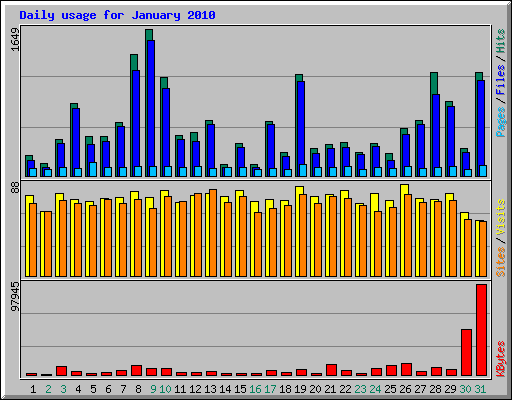Click the yellow "Visits" legend label
512x400 pixels.
click(x=501, y=218)
